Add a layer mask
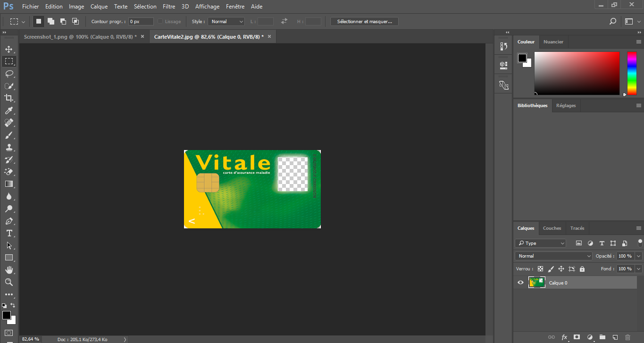Viewport: 644px width, 343px height. click(x=577, y=337)
